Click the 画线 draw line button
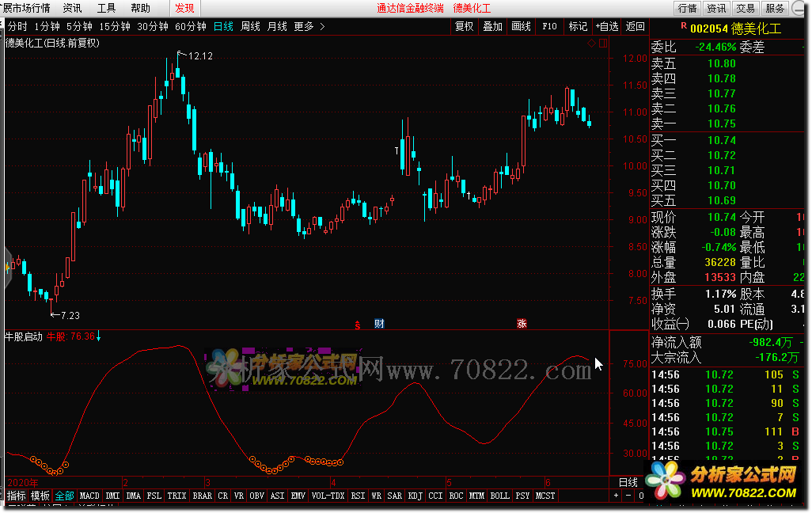The width and height of the screenshot is (812, 513). coord(521,26)
